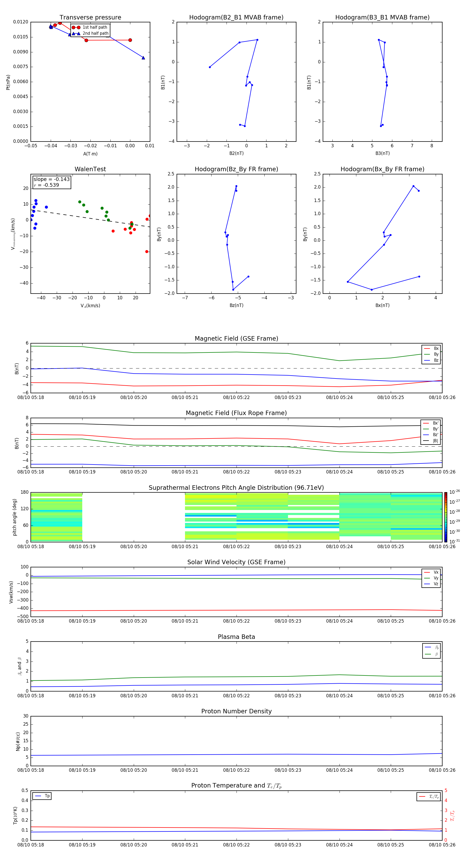Click the dashed regression line in WalenTest
This screenshot has height=868, width=473.
click(x=90, y=218)
